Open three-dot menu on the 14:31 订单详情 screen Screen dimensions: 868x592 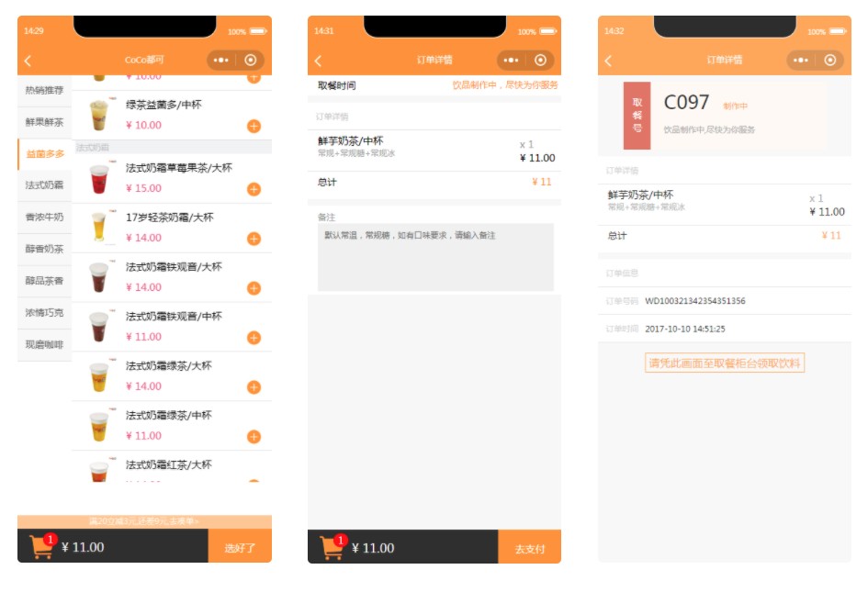coord(511,60)
